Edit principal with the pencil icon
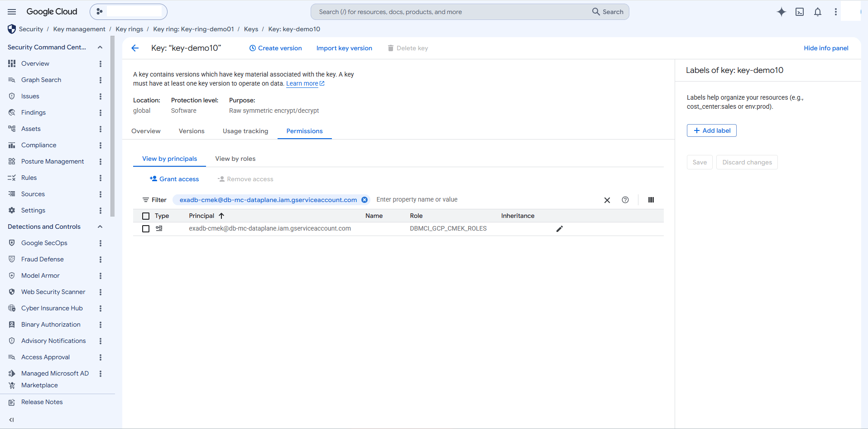This screenshot has width=868, height=429. pyautogui.click(x=560, y=229)
